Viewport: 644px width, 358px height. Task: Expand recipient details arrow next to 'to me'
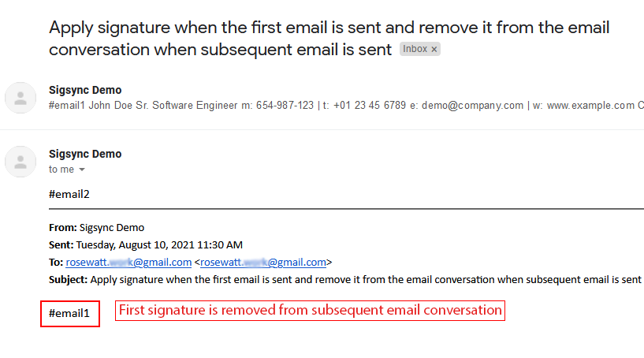click(82, 170)
